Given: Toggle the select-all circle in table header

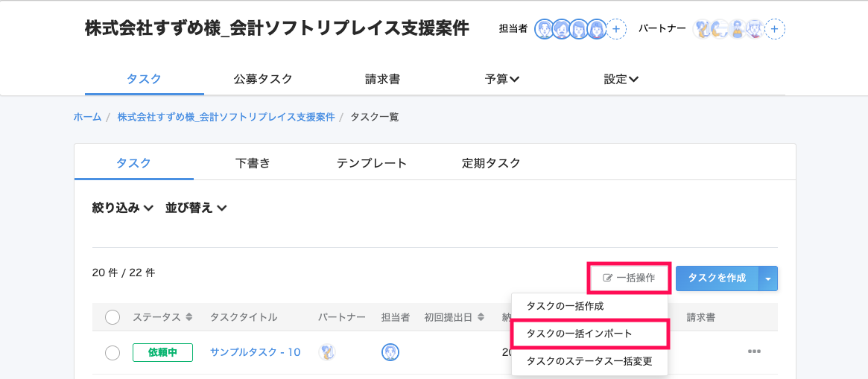Looking at the screenshot, I should point(113,317).
